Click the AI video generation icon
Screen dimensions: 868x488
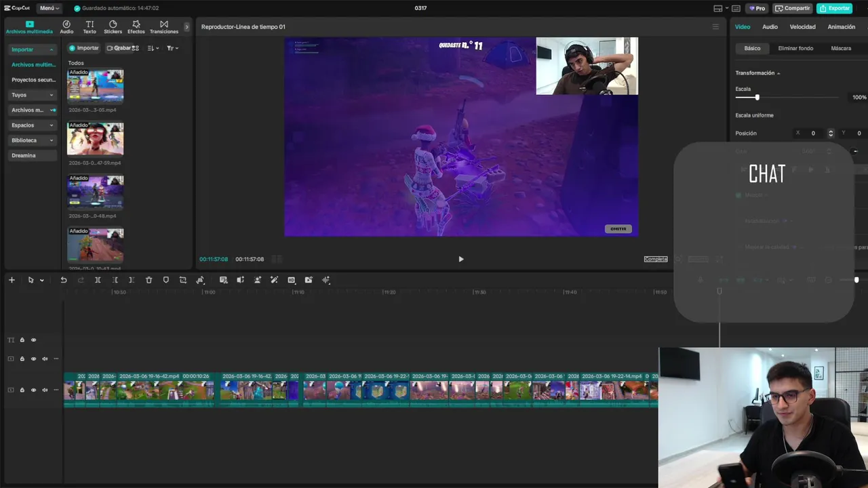309,280
